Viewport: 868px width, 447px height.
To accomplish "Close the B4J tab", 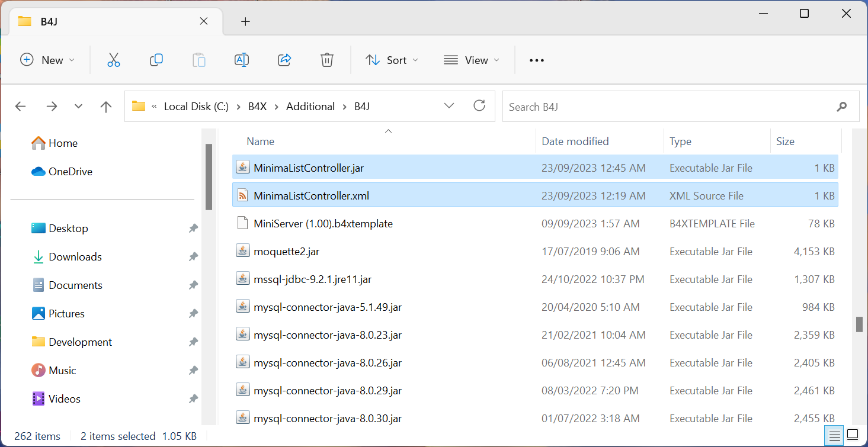I will pyautogui.click(x=203, y=21).
